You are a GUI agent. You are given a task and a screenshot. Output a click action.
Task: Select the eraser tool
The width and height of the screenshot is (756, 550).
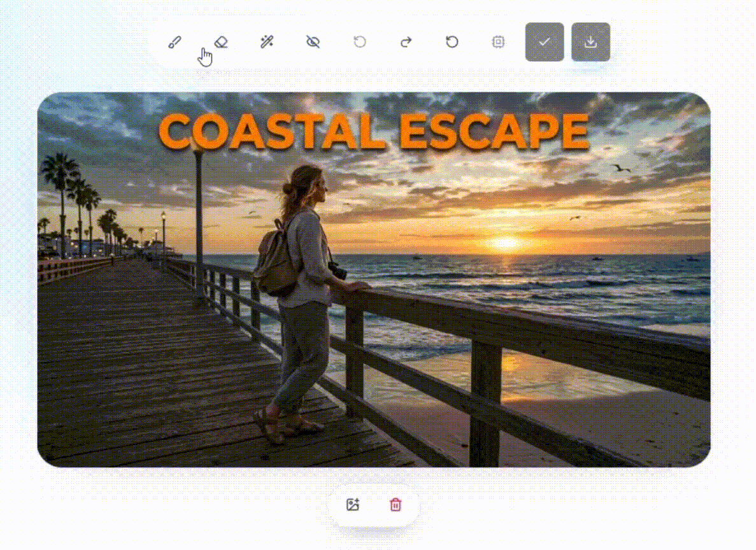221,42
